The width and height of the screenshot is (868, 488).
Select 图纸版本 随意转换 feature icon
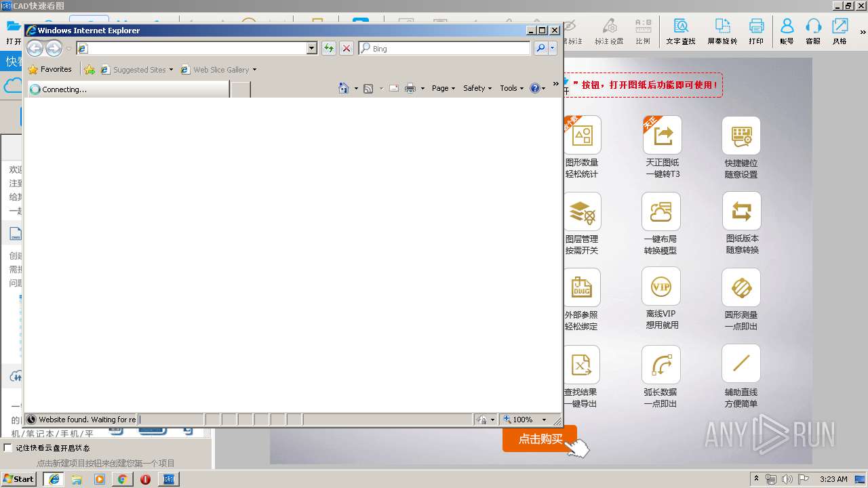pyautogui.click(x=742, y=211)
